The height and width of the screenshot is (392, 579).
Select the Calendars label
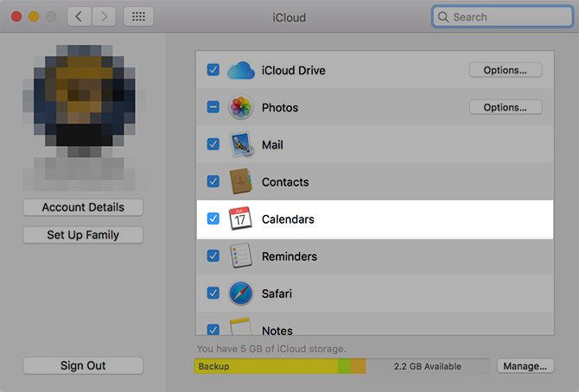click(x=288, y=219)
